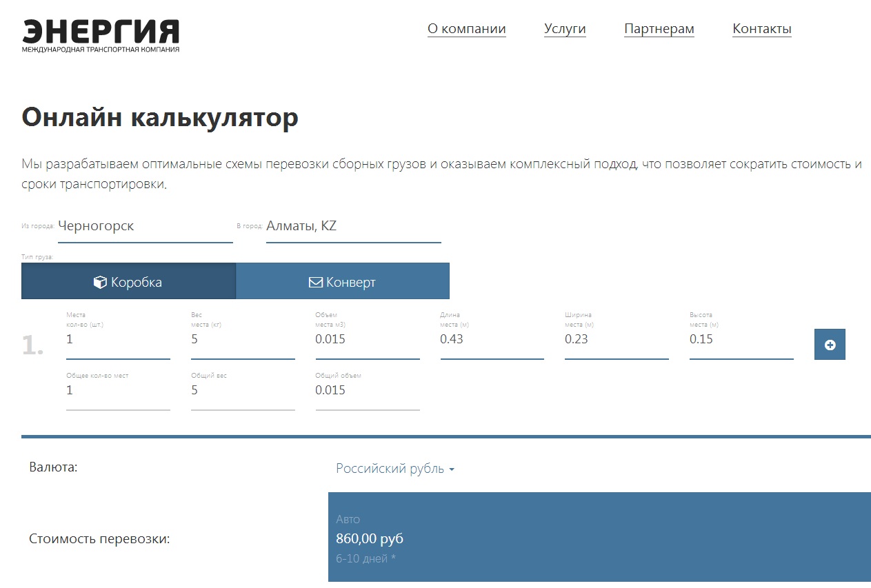Image resolution: width=871 pixels, height=588 pixels.
Task: Focus the Длина места field with 0.43
Action: [x=492, y=340]
